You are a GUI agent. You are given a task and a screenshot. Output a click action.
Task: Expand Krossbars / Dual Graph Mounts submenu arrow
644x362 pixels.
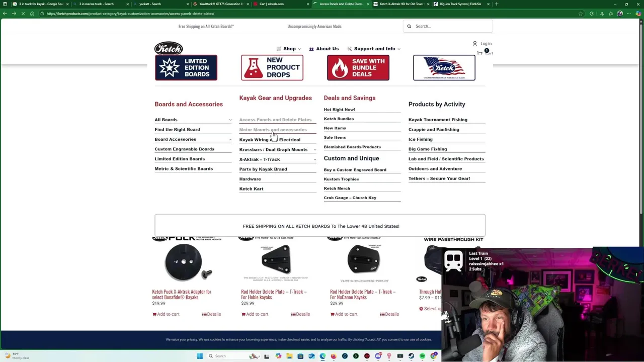click(315, 149)
